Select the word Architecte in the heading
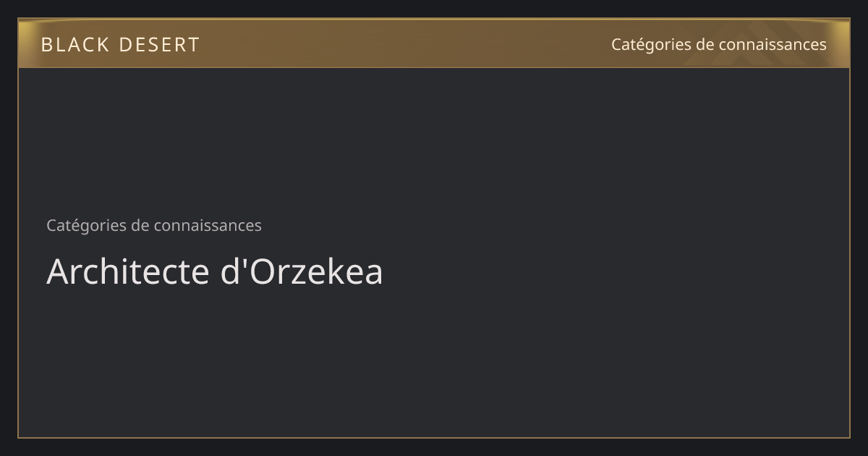 tap(127, 271)
